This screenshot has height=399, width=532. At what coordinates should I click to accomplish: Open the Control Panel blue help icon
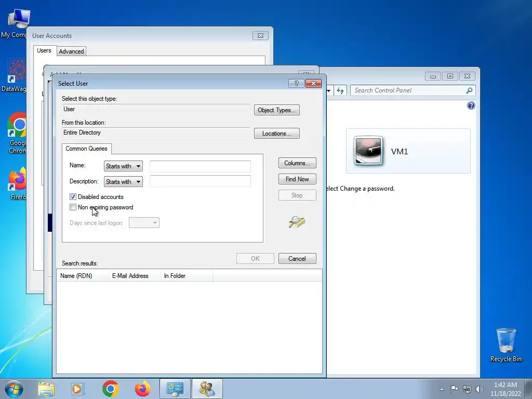pyautogui.click(x=471, y=105)
